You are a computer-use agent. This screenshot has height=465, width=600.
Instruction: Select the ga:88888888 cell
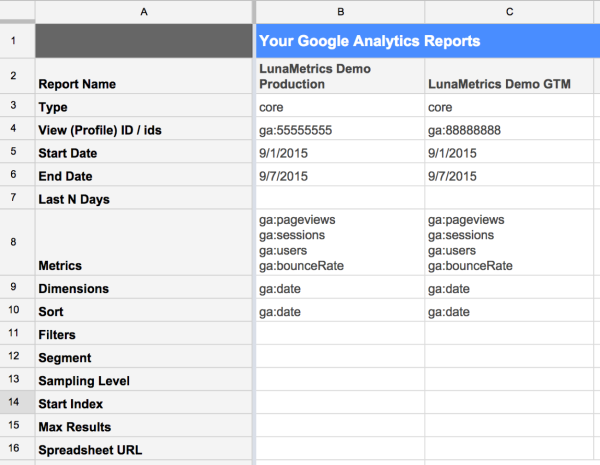pyautogui.click(x=509, y=128)
